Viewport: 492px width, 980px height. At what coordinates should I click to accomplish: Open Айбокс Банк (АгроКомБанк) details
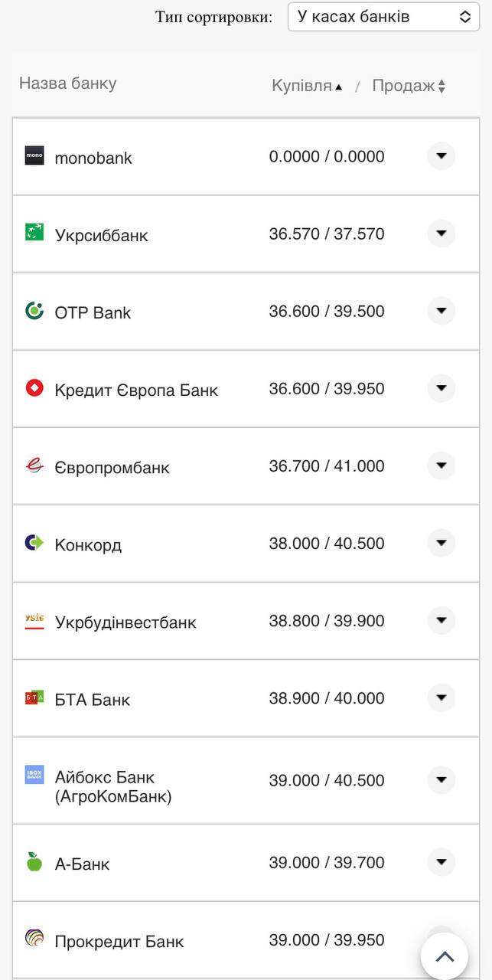(441, 779)
